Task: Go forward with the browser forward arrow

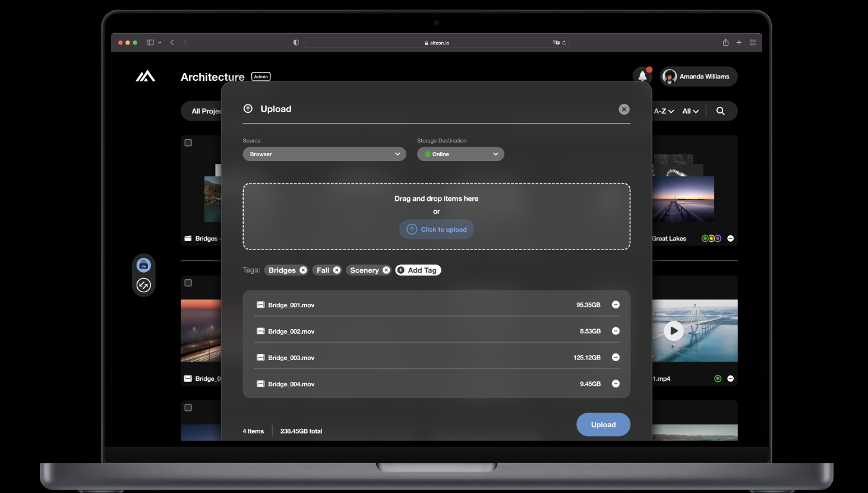Action: pyautogui.click(x=185, y=43)
